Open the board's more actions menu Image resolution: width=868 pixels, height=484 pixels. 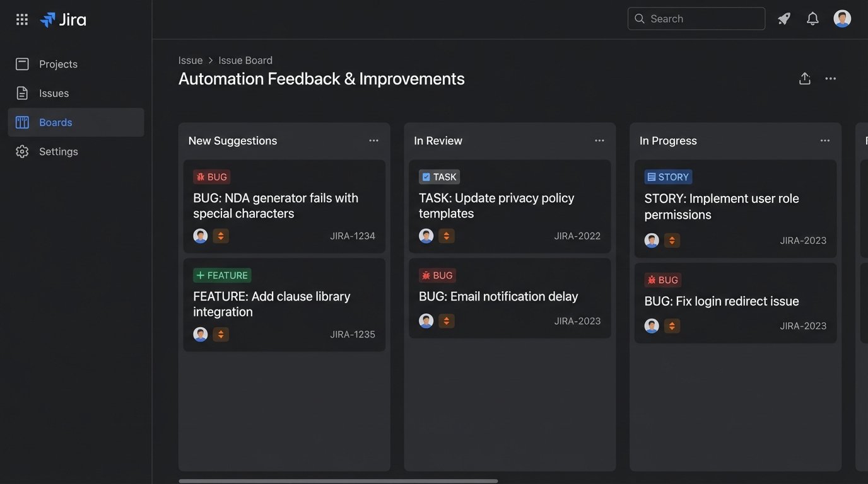pos(830,78)
